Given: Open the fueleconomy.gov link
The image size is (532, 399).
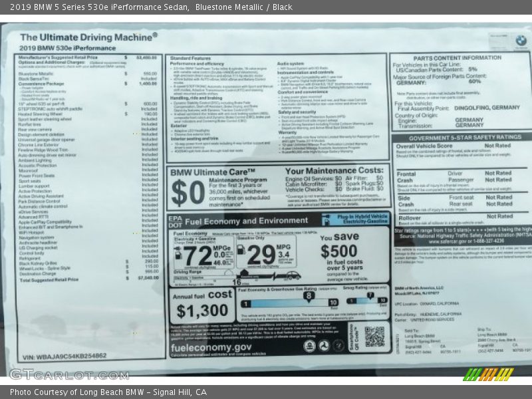Looking at the screenshot, I should [x=211, y=348].
